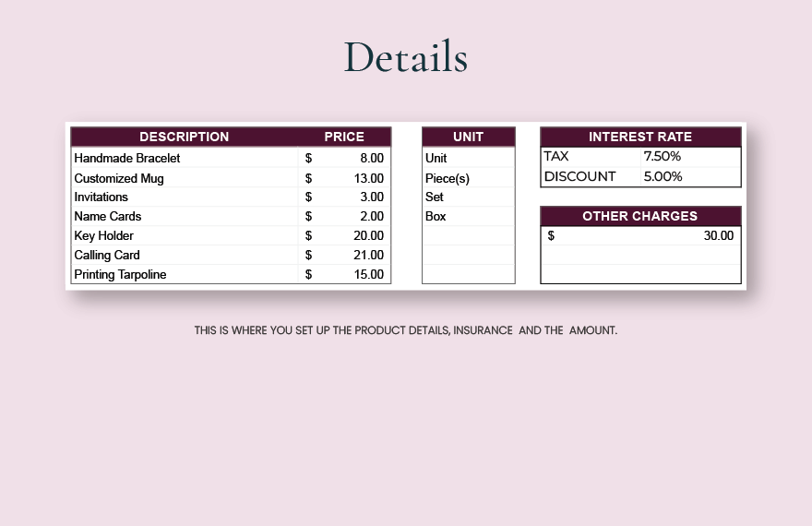The width and height of the screenshot is (812, 526).
Task: Select the INTEREST RATE header
Action: tap(640, 137)
